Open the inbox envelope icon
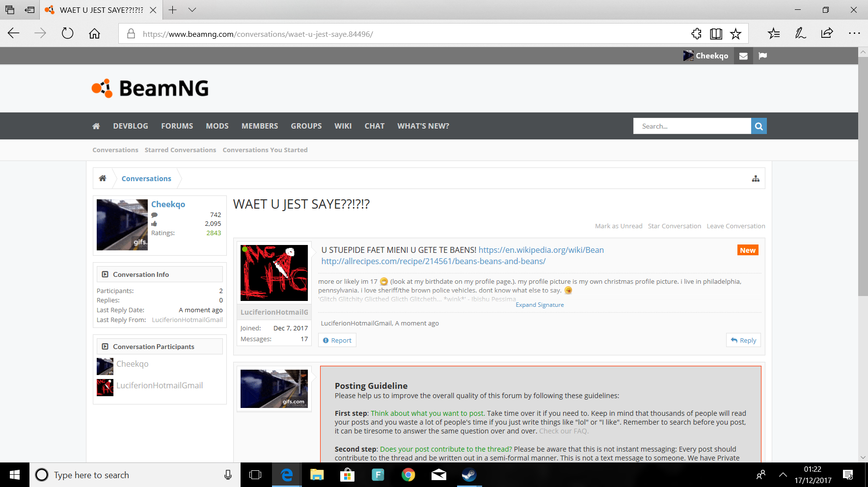The width and height of the screenshot is (868, 487). 743,56
